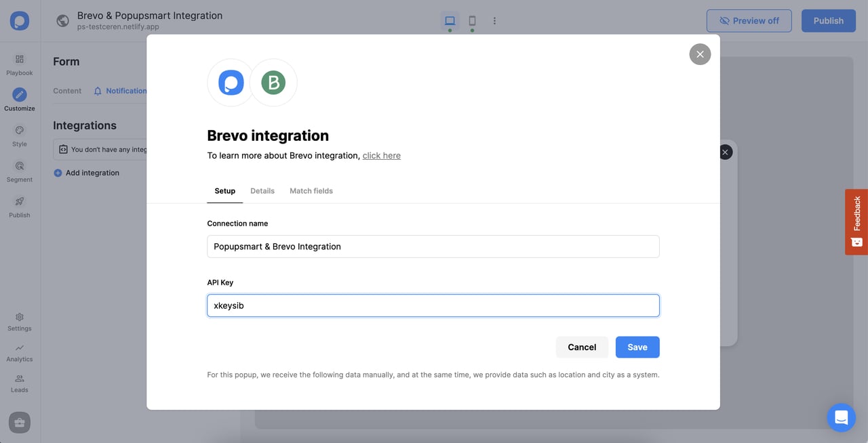Open the Segment section

click(x=19, y=171)
